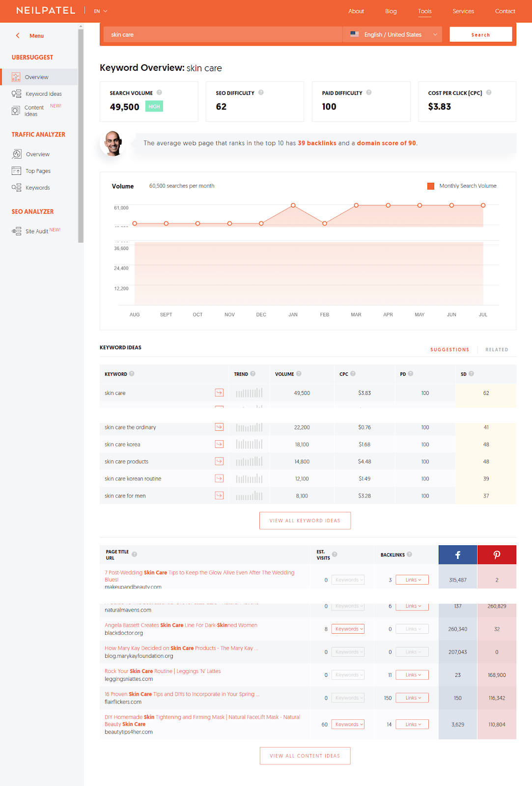Open 'How Mary Kay Decided on Skin Care' link
The image size is (532, 786).
tap(181, 648)
